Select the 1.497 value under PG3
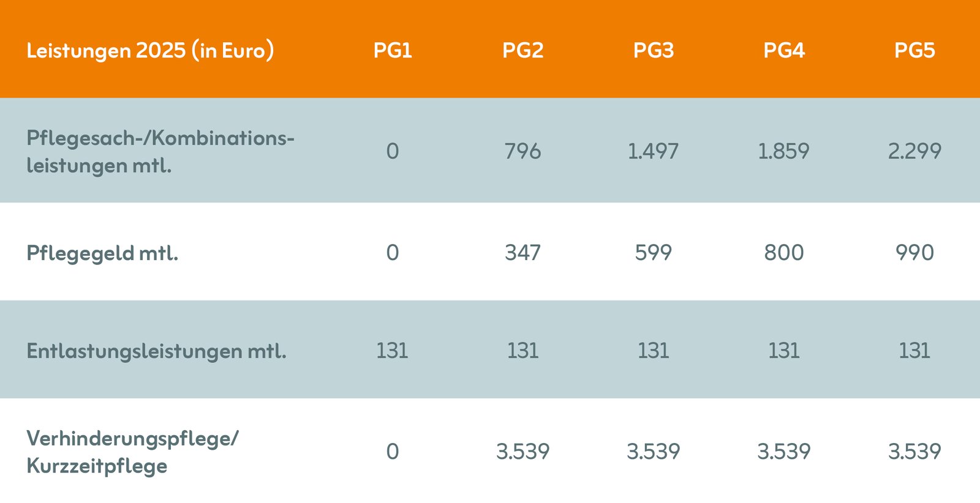 tap(654, 151)
